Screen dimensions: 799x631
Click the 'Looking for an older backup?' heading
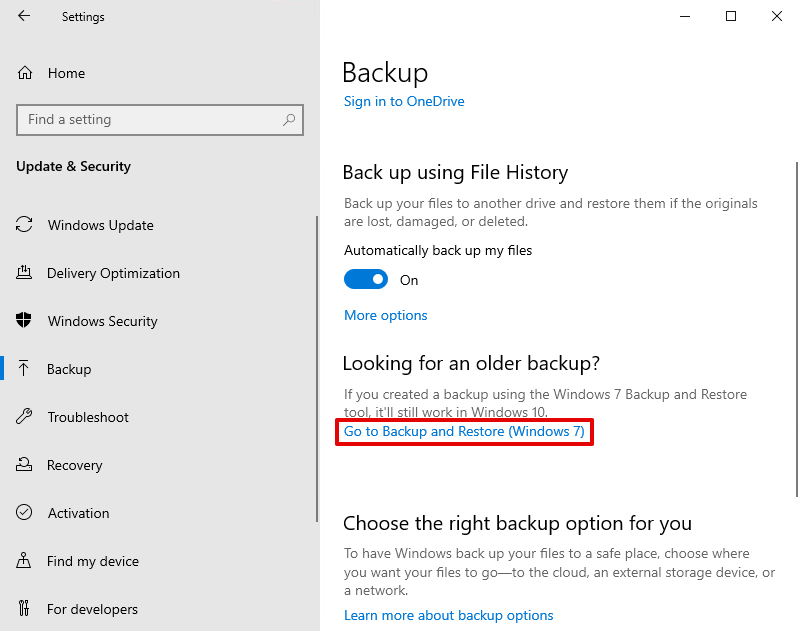pyautogui.click(x=471, y=363)
